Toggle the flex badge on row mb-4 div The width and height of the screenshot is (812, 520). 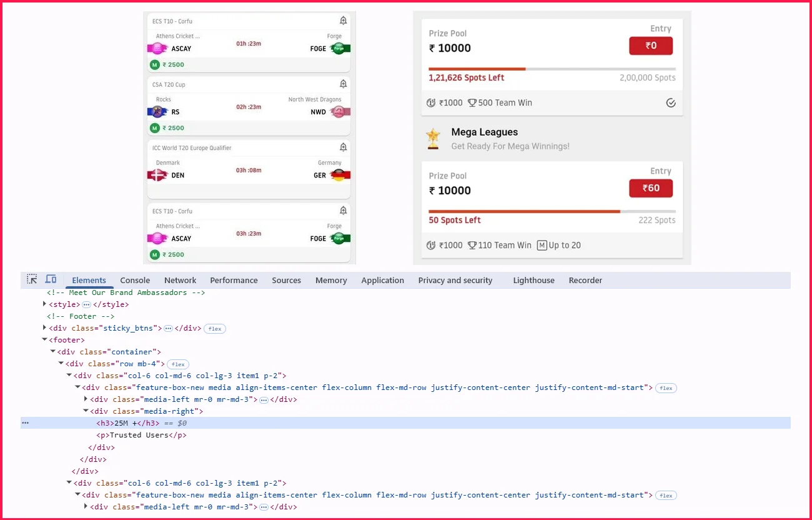(x=178, y=364)
